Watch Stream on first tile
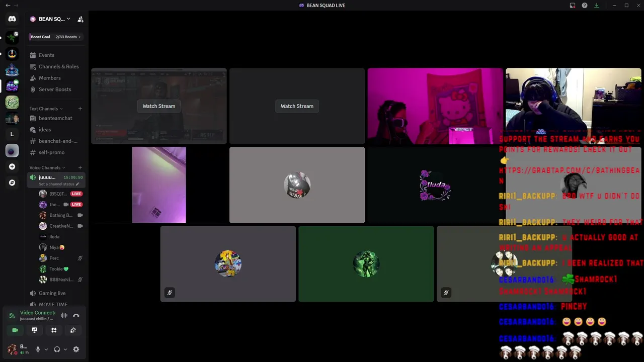Viewport: 644px width, 362px height. click(159, 106)
